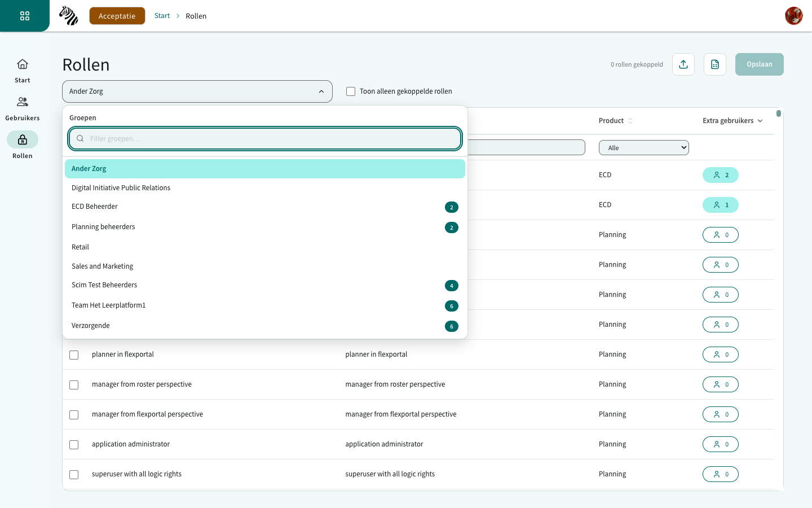Check superuser with all logic rights row
812x508 pixels.
coord(74,475)
